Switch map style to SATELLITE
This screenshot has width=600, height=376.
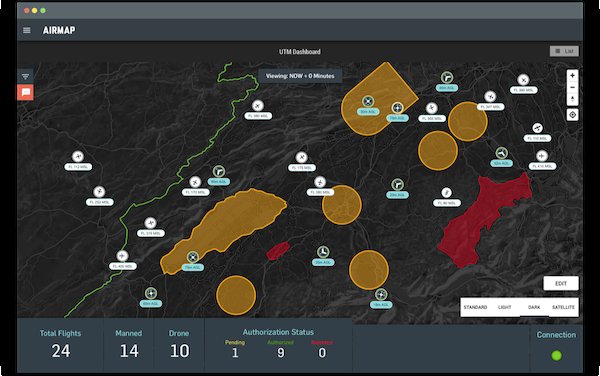(563, 307)
